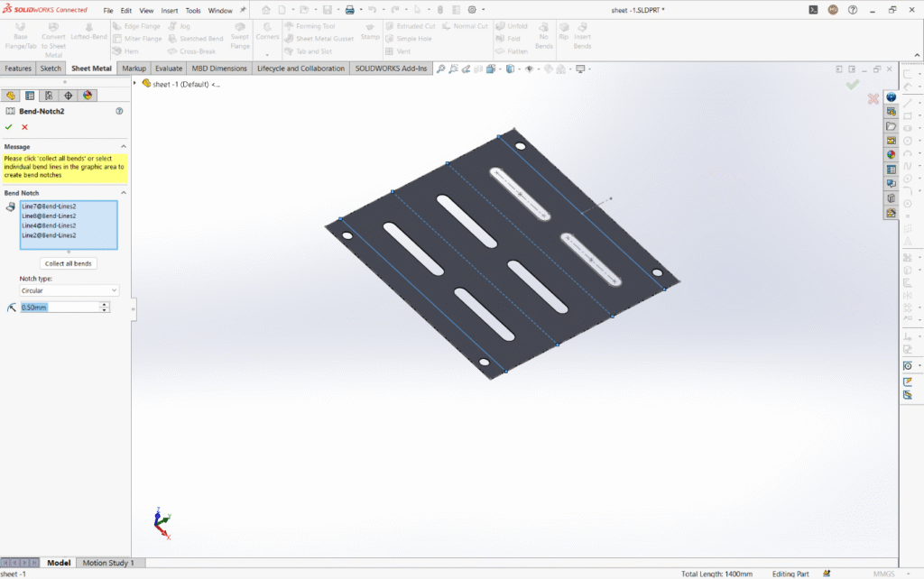This screenshot has height=579, width=924.
Task: Collapse the Message section
Action: (x=123, y=146)
